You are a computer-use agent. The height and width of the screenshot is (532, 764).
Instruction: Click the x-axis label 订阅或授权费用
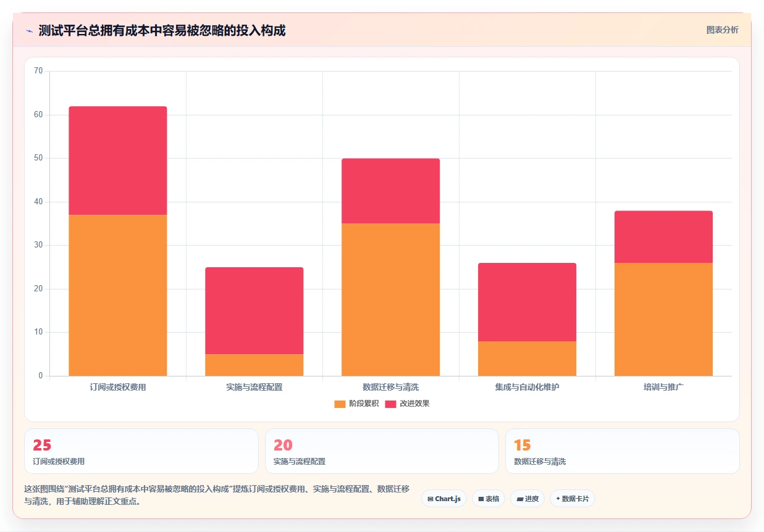(x=118, y=388)
